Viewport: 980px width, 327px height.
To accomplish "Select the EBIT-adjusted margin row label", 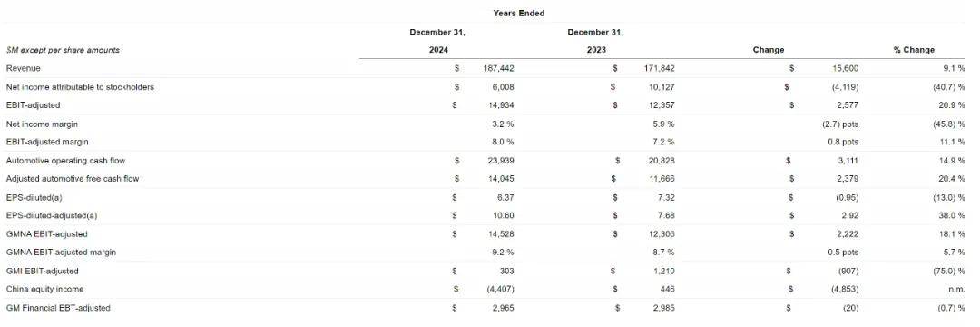I will pos(47,142).
